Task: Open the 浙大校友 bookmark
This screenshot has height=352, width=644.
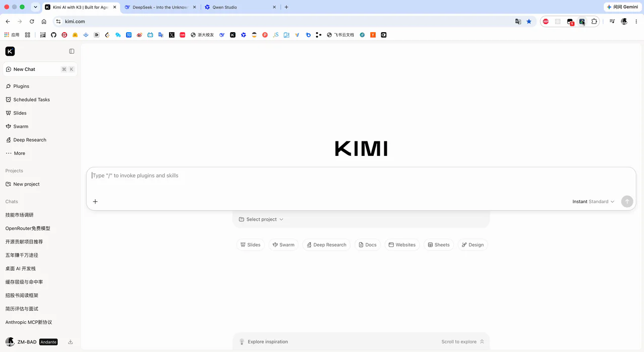Action: click(x=202, y=35)
